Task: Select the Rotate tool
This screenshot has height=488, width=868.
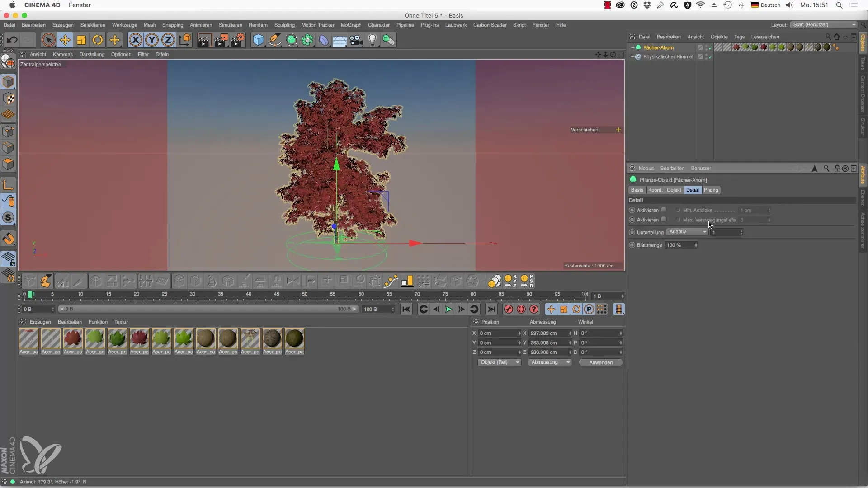Action: click(x=98, y=40)
